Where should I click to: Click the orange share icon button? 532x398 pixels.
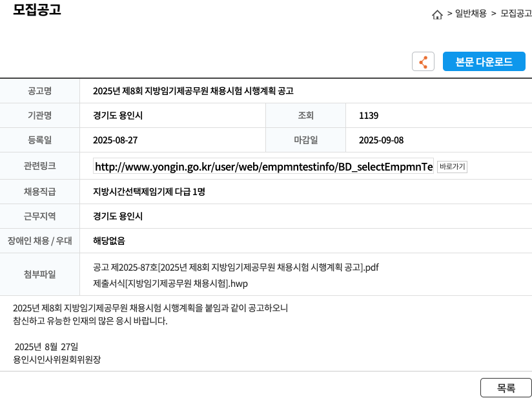point(423,61)
